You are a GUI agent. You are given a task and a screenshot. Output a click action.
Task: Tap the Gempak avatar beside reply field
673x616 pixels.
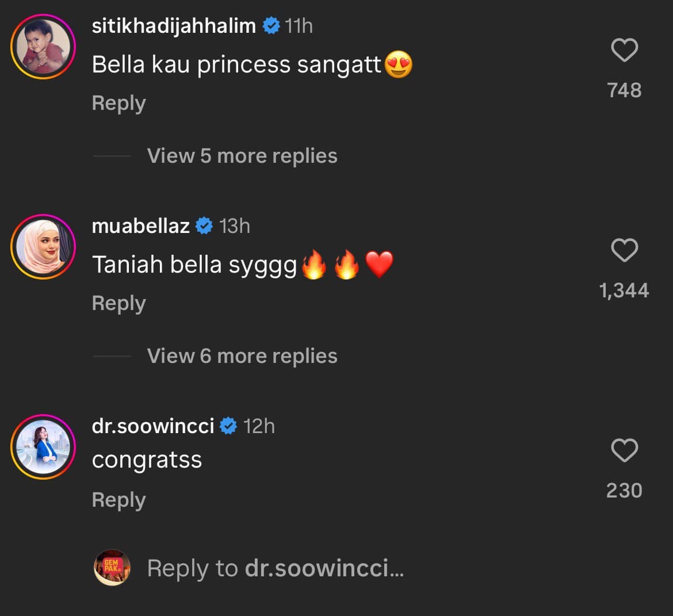point(112,567)
